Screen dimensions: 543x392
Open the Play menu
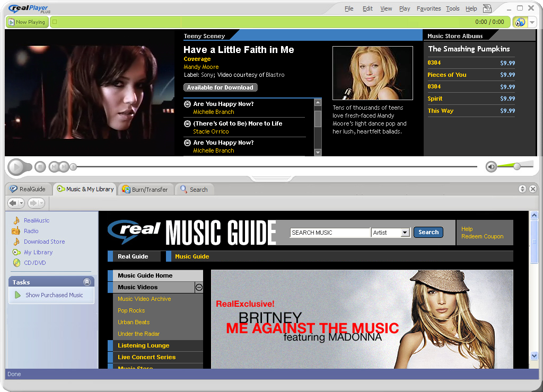point(405,8)
